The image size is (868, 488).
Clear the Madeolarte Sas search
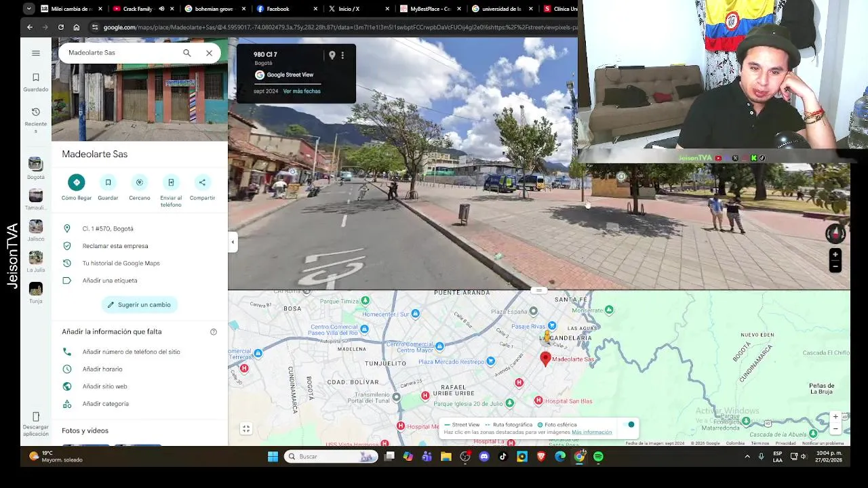tap(209, 53)
